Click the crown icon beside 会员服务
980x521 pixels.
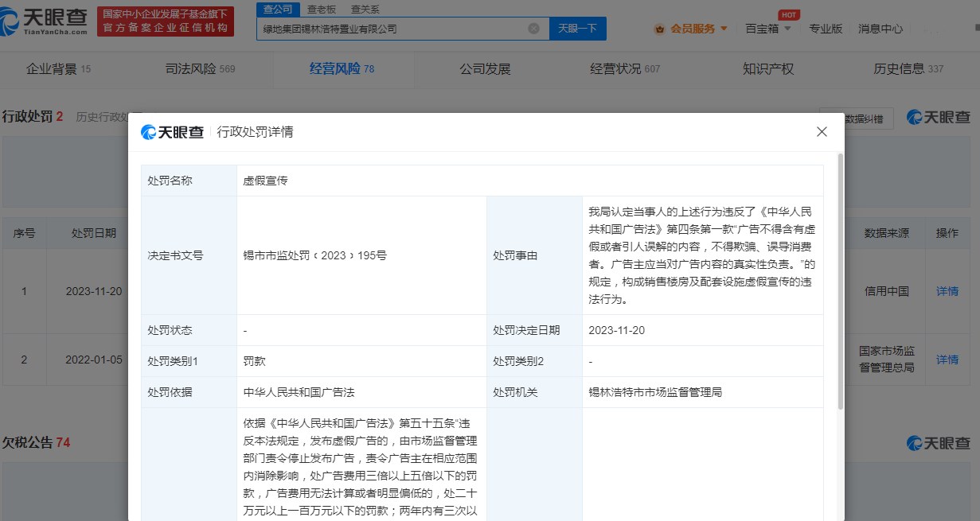[659, 29]
